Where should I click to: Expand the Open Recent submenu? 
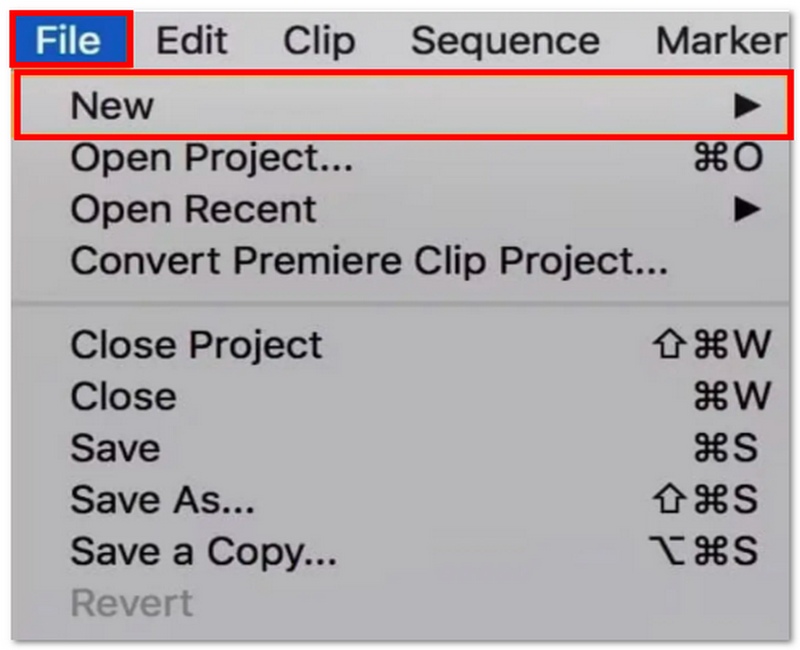[x=749, y=209]
